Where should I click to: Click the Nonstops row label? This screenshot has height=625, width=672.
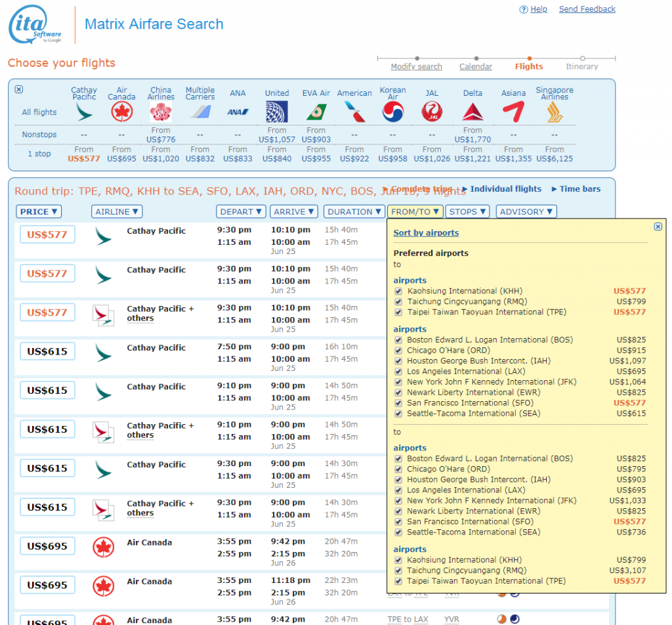(x=39, y=135)
